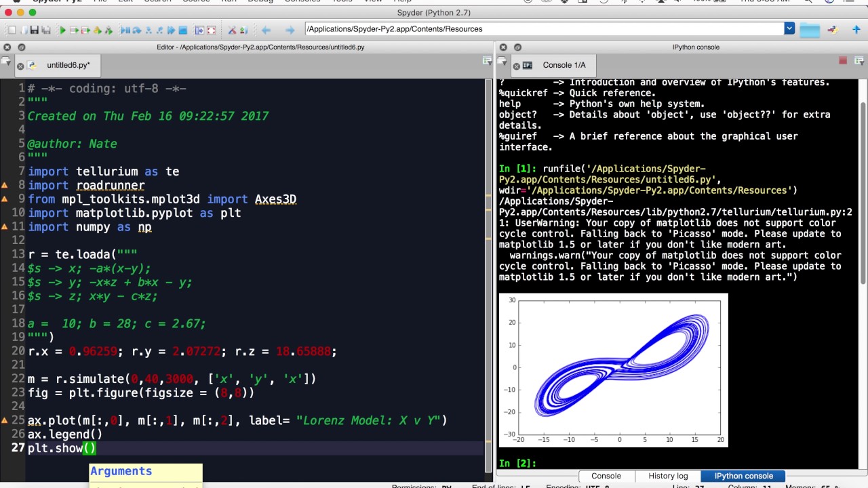Viewport: 868px width, 488px height.
Task: Open IPython console options menu
Action: pos(859,61)
